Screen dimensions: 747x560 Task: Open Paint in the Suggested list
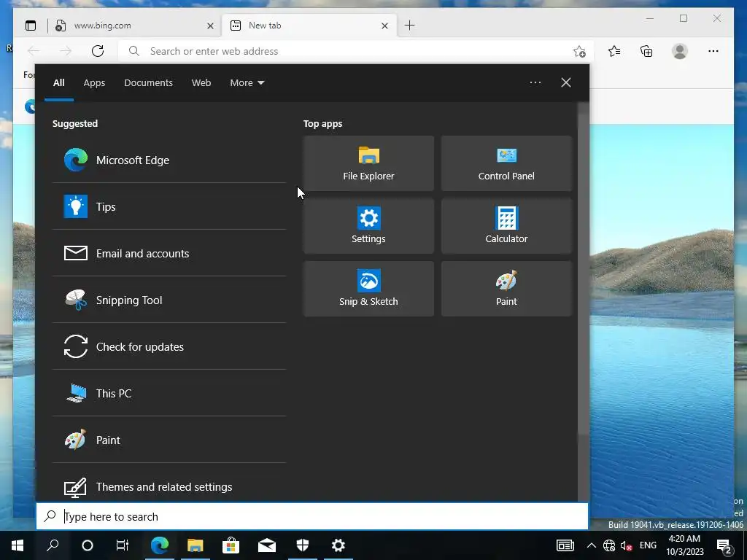(x=169, y=440)
